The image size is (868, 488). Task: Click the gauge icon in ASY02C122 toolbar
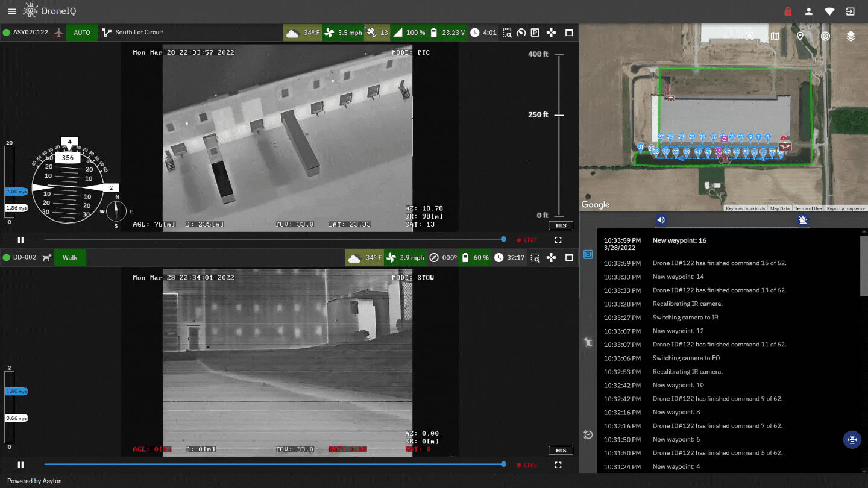pyautogui.click(x=521, y=33)
